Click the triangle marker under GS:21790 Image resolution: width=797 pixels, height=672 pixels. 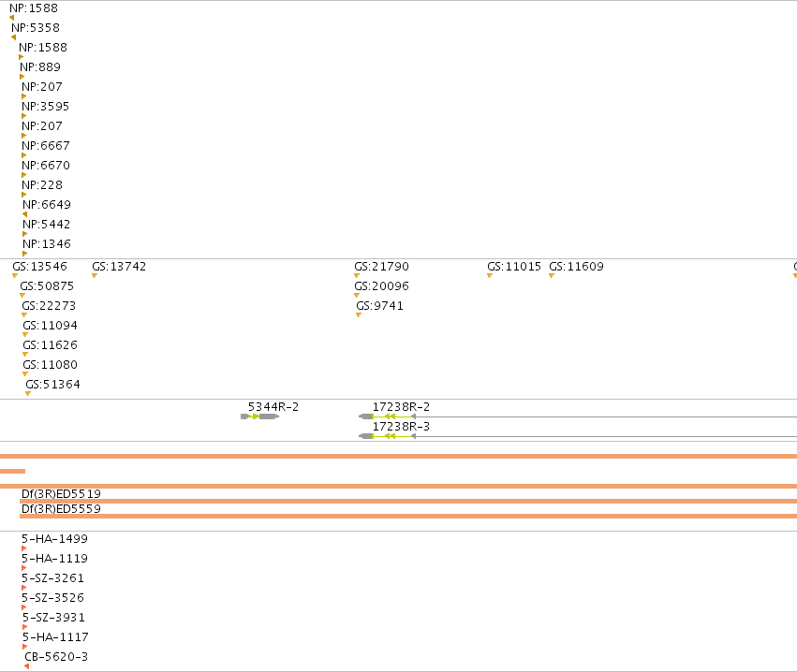[357, 276]
